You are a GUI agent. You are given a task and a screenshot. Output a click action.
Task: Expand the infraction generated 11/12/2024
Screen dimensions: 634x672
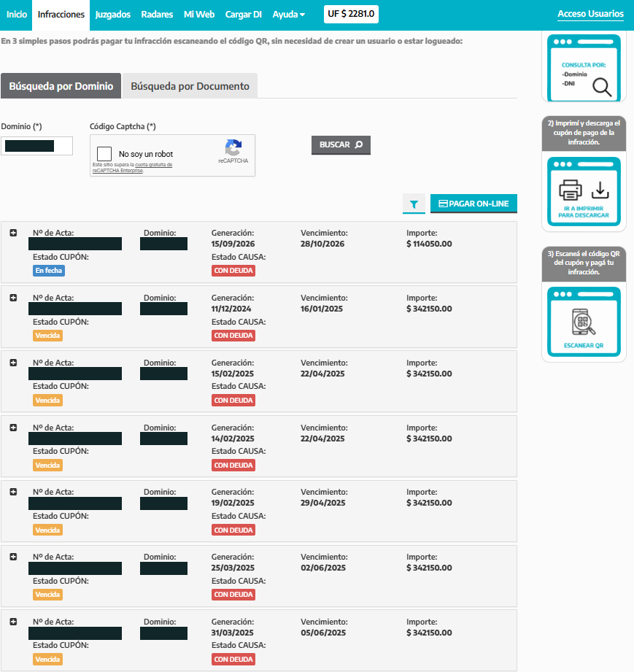[x=13, y=298]
